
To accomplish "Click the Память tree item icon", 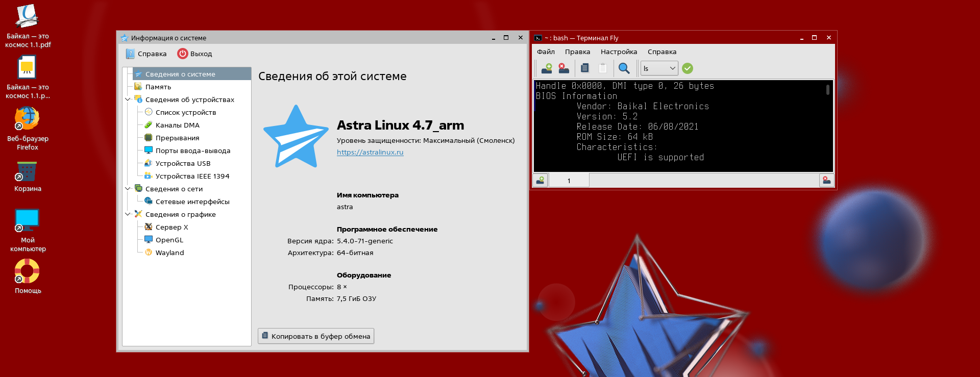I will [138, 87].
